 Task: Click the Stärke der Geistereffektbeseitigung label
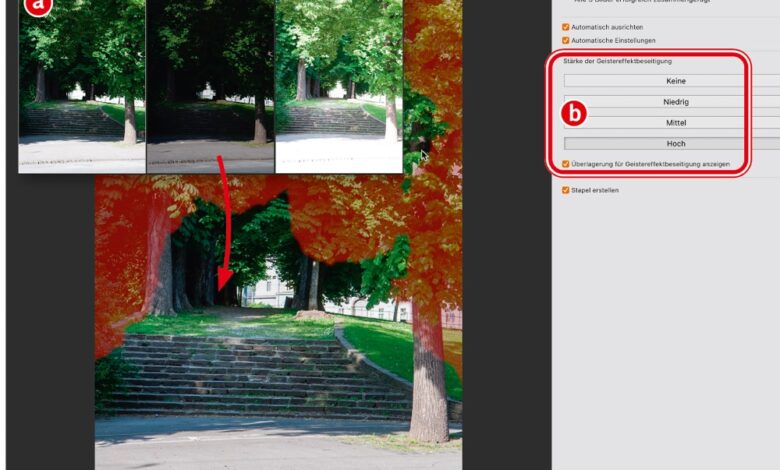point(617,61)
